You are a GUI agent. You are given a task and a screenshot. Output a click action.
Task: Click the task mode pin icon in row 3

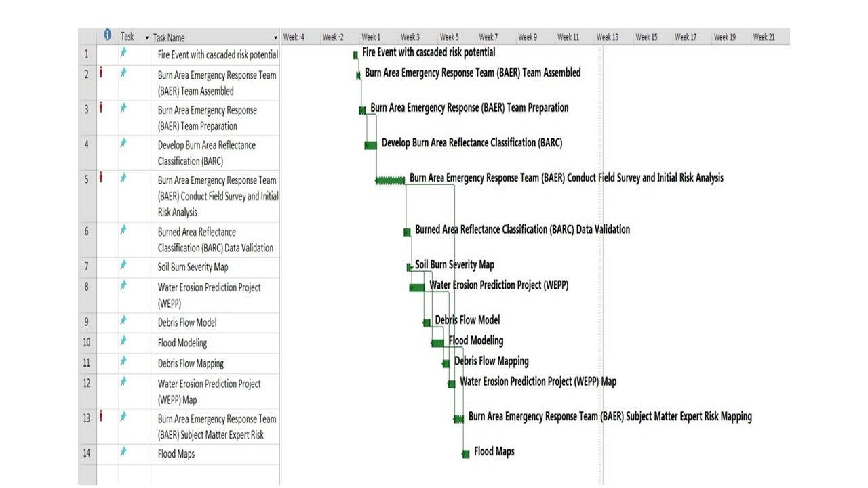pyautogui.click(x=123, y=107)
